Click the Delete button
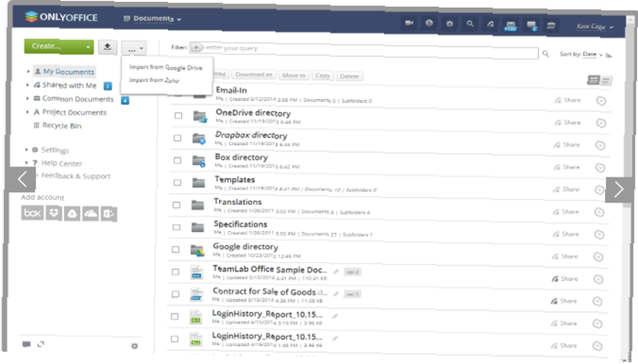The width and height of the screenshot is (638, 364). coord(350,76)
